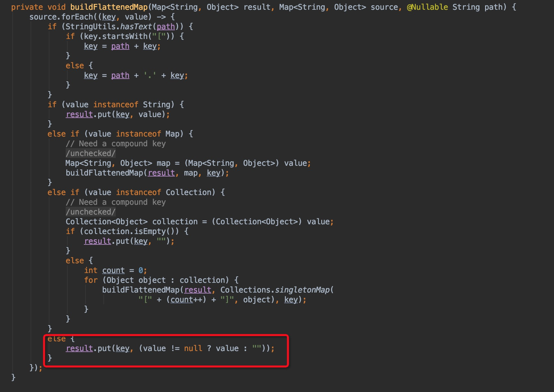Click buildFlattenedMap(result, map, key) call
Viewport: 554px width, 392px height.
(147, 173)
